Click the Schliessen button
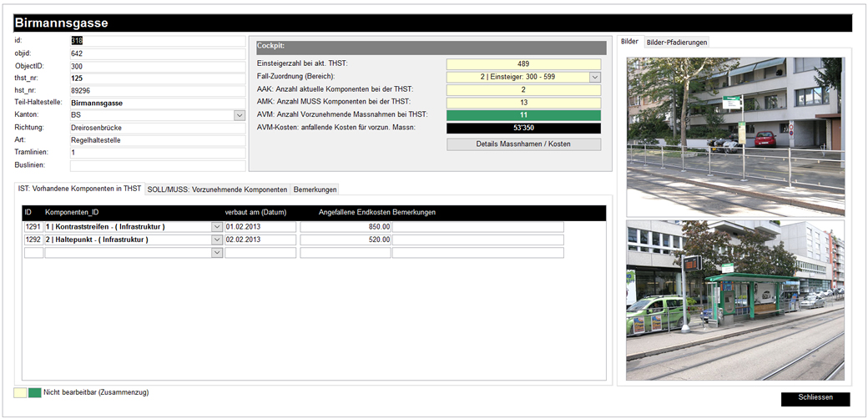The image size is (868, 419). [x=815, y=399]
